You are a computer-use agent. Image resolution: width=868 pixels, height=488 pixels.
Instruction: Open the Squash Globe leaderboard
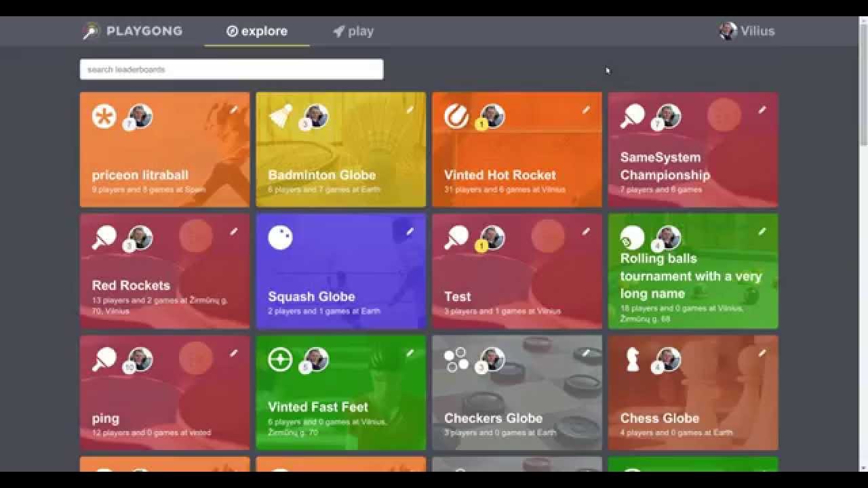311,296
